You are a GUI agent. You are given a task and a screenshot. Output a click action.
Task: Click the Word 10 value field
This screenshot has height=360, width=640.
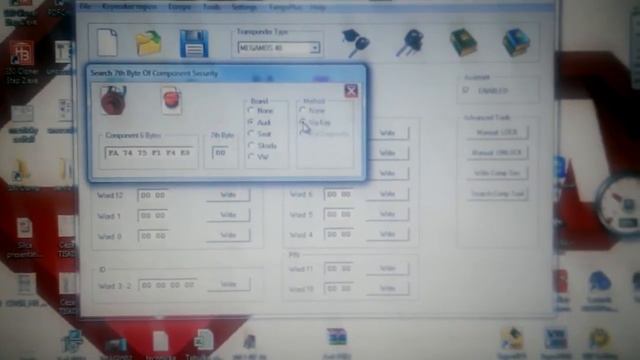[x=339, y=288]
